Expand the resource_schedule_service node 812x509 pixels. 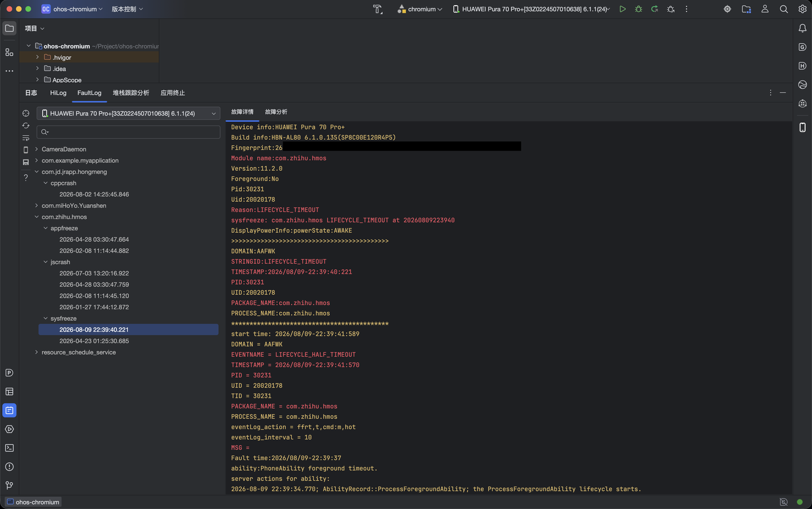coord(37,352)
